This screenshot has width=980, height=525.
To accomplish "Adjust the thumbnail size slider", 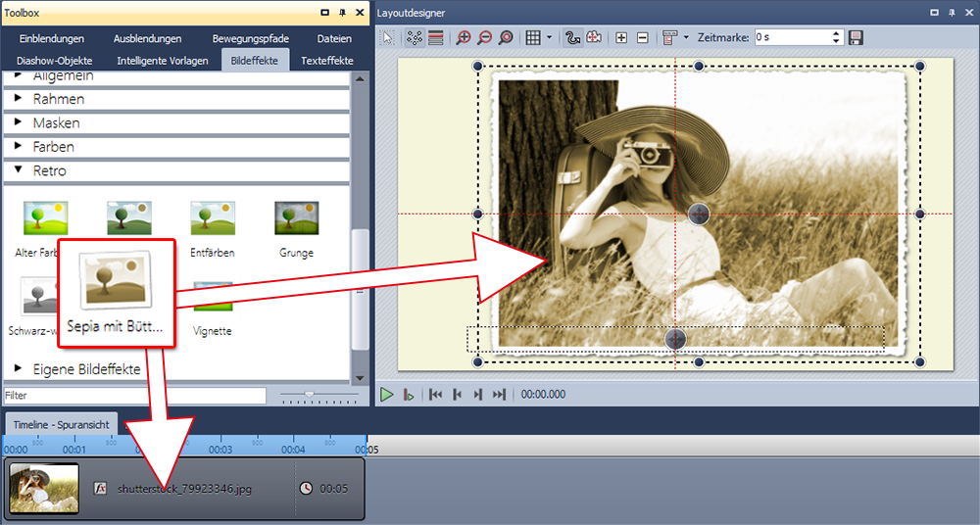I will coord(310,395).
